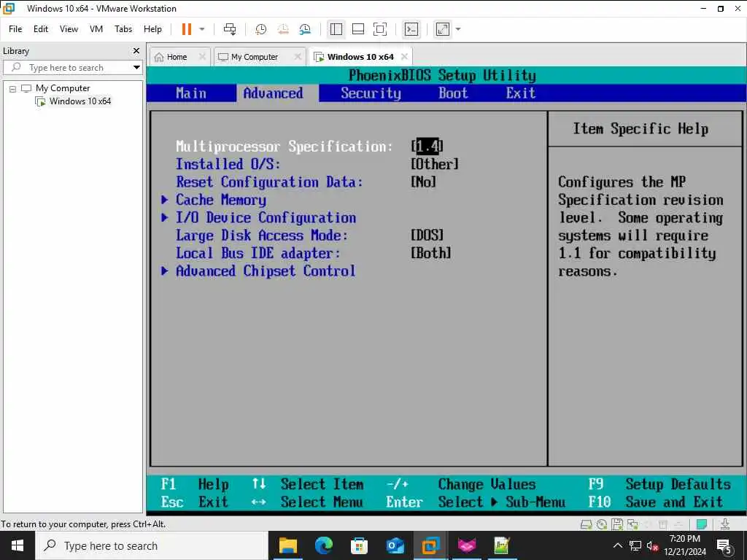
Task: Click the BIOS Advanced menu
Action: click(274, 93)
